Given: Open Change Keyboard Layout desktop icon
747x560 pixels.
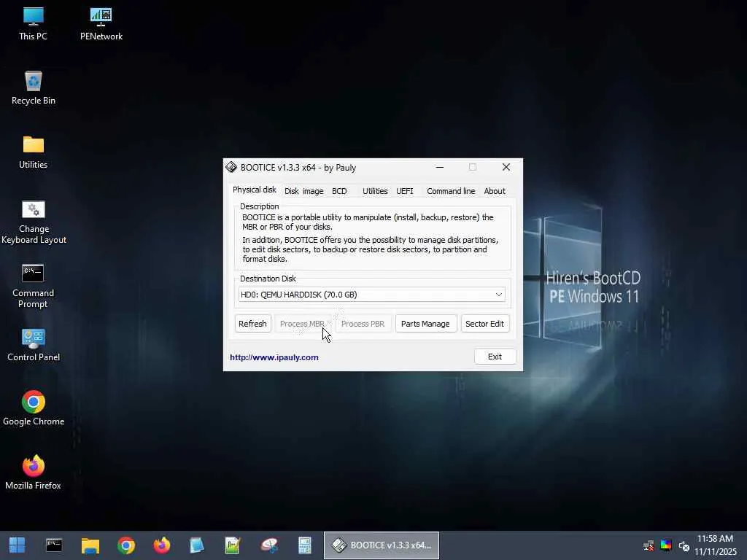Looking at the screenshot, I should (x=34, y=222).
